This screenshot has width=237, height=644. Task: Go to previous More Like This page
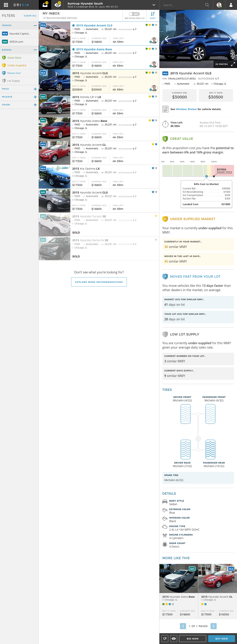[x=183, y=626]
